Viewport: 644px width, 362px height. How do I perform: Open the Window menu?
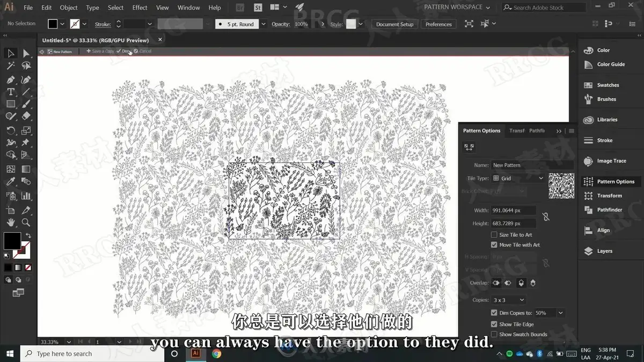pos(188,8)
